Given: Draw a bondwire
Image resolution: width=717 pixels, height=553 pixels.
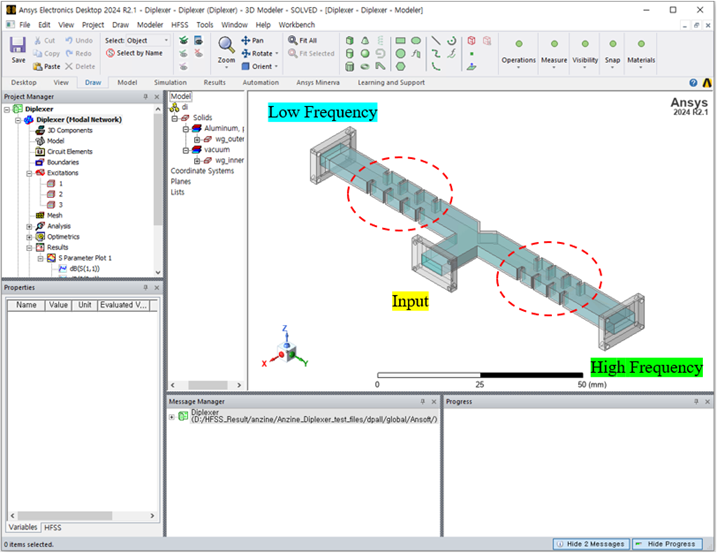Looking at the screenshot, I should pos(380,67).
